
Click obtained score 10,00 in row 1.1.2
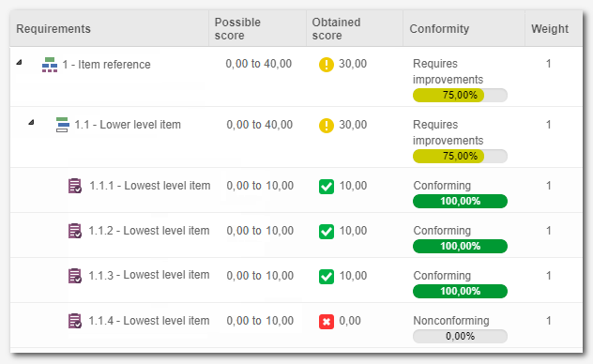(x=353, y=231)
